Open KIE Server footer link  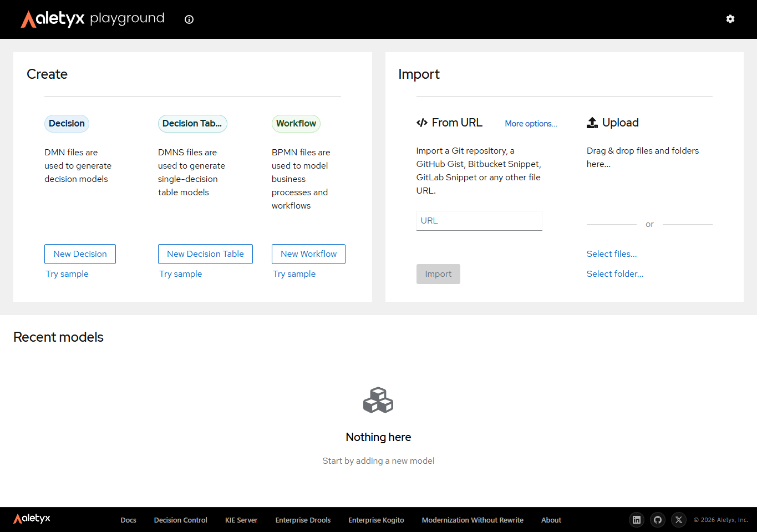241,520
